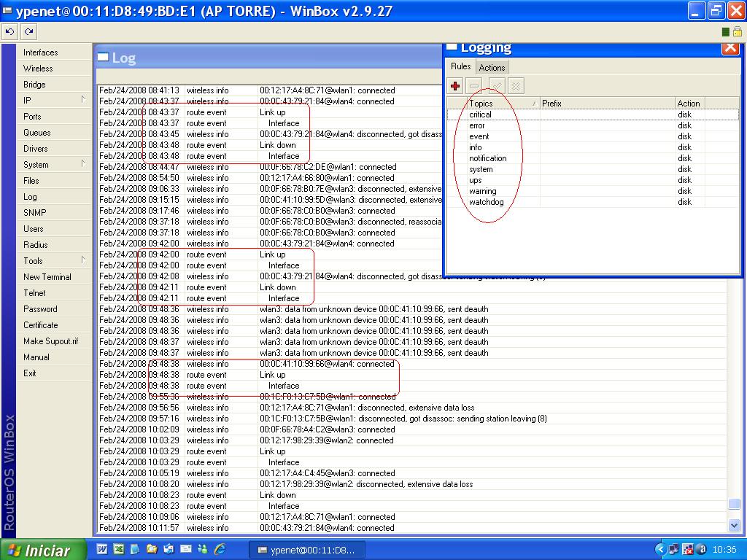Open Interfaces from the sidebar

pos(54,52)
